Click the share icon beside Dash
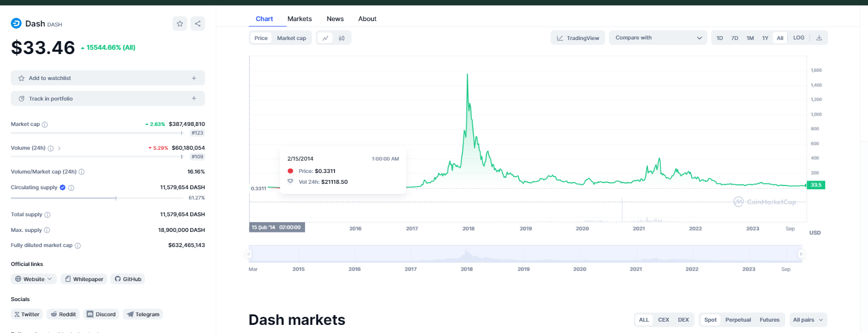 (x=197, y=24)
